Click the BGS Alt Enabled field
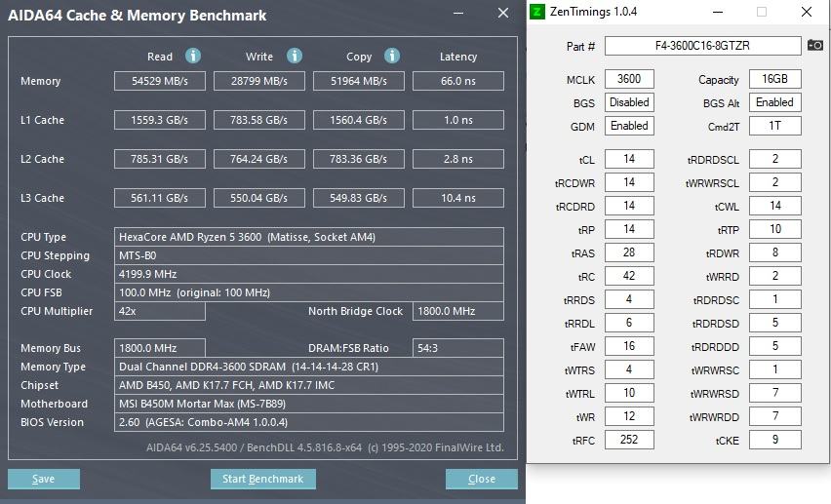The width and height of the screenshot is (831, 504). 774,102
